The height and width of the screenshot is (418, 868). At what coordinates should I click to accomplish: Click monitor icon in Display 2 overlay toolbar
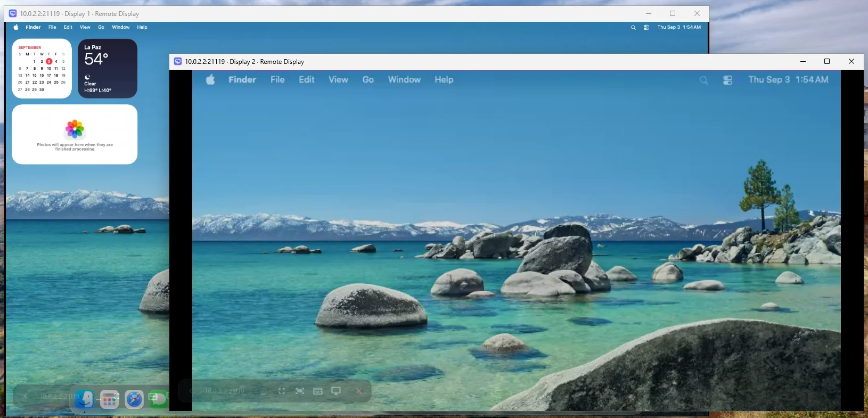pos(336,391)
